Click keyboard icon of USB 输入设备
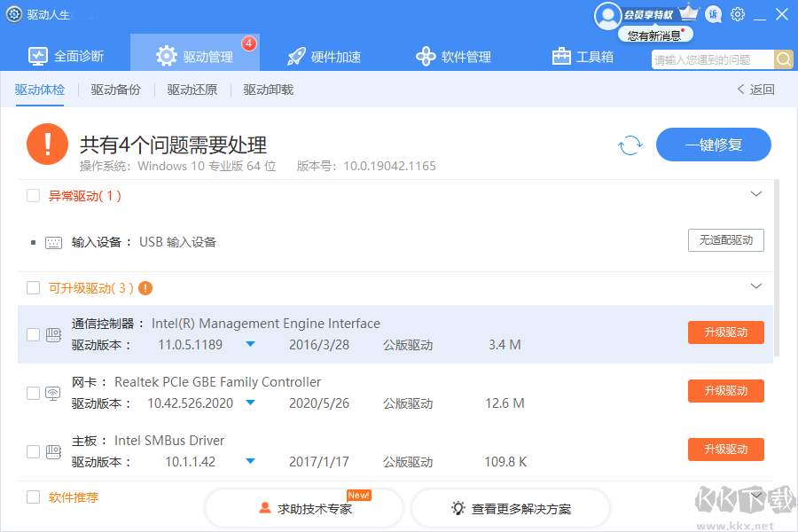Image resolution: width=798 pixels, height=532 pixels. coord(53,242)
